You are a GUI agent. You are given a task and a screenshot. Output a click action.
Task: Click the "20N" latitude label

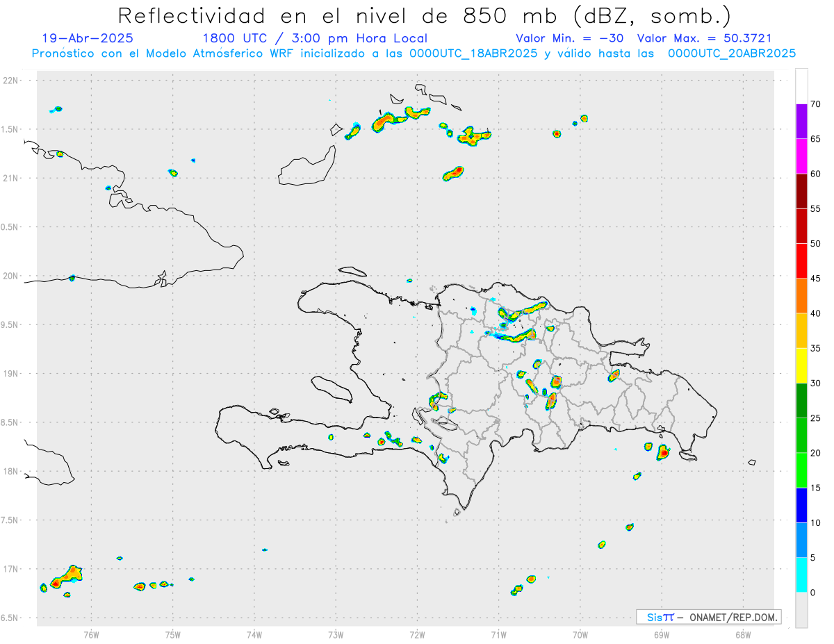tap(11, 276)
